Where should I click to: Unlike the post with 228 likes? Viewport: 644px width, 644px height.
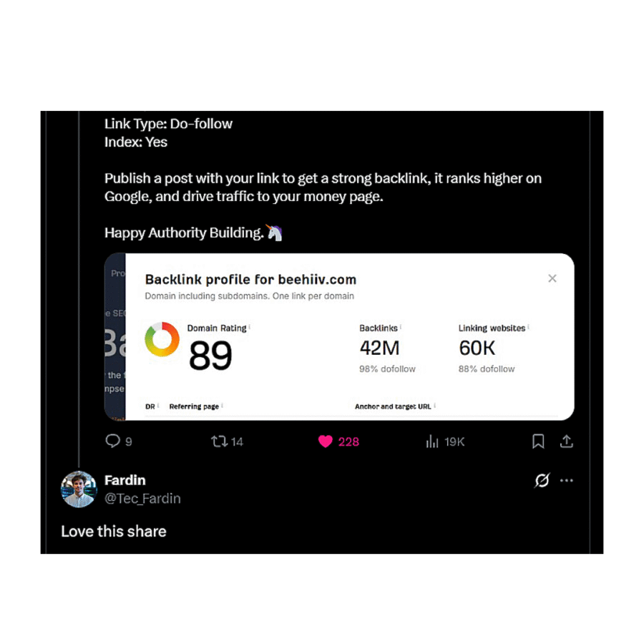pos(326,441)
